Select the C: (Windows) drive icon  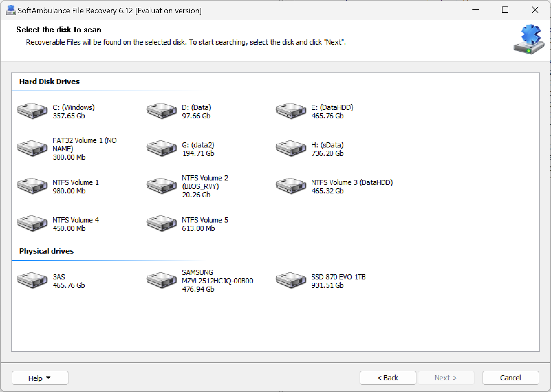[x=32, y=111]
